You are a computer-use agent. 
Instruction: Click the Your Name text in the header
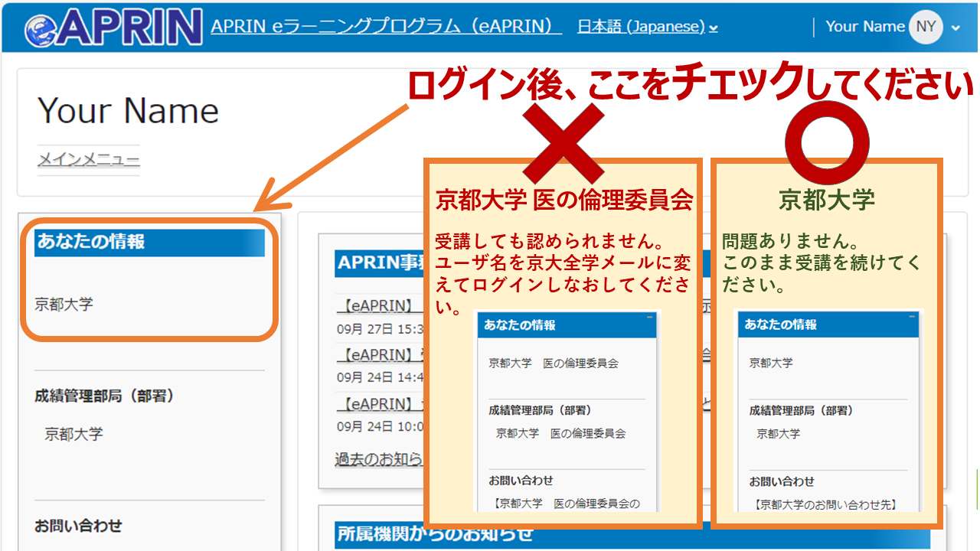[x=865, y=26]
